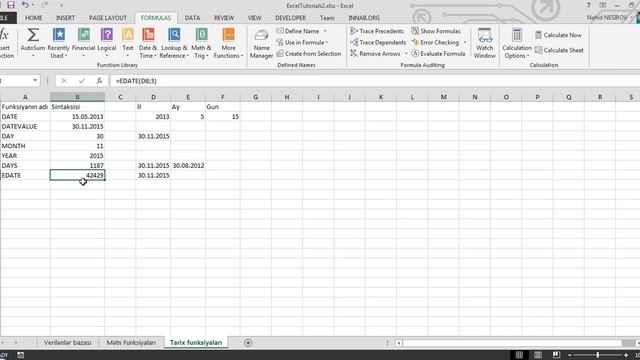Screen dimensions: 640x360
Task: Select cell containing 30.08.2012
Action: tap(188, 166)
